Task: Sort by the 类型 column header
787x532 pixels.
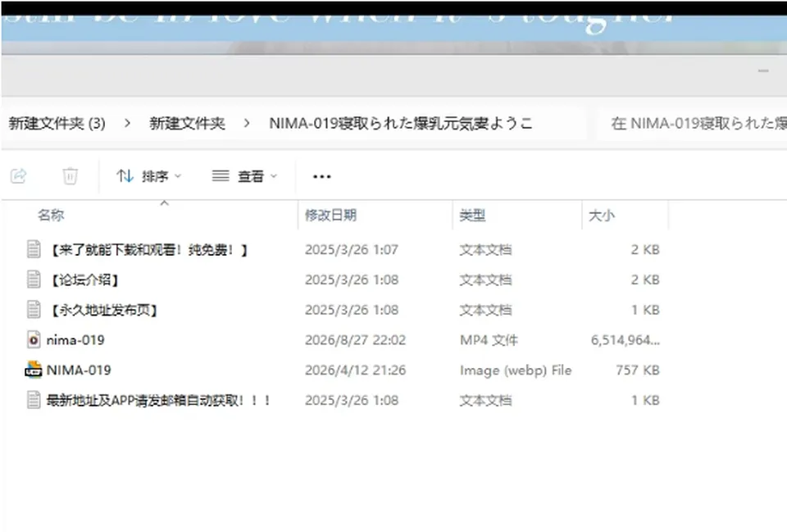Action: coord(472,216)
